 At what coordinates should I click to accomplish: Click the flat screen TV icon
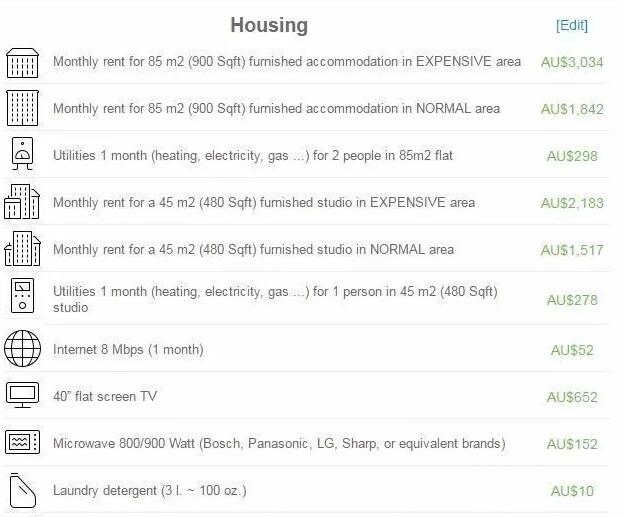point(22,396)
